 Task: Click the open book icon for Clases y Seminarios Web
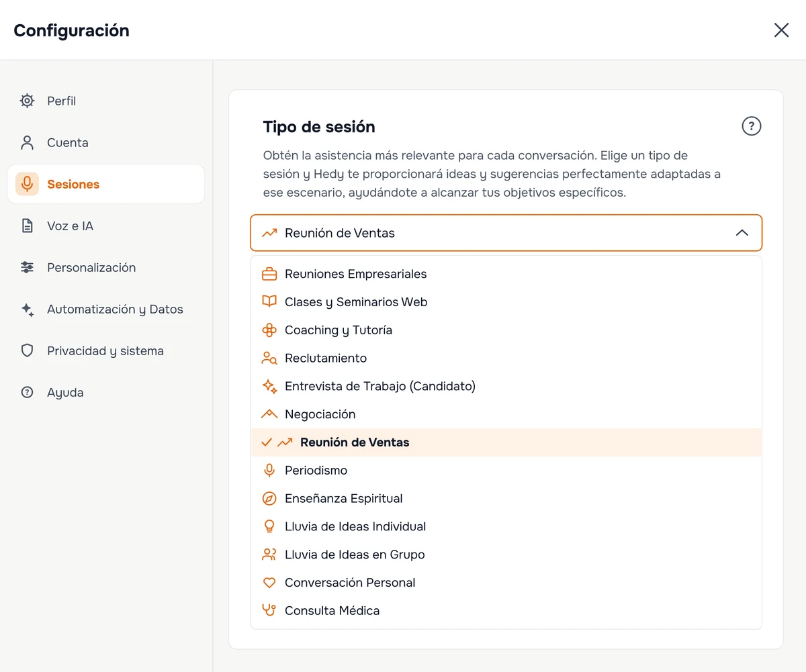[x=269, y=302]
